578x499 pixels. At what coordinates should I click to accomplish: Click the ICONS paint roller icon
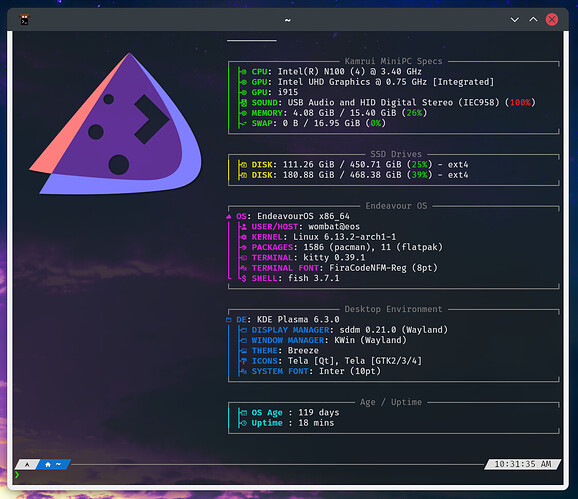[244, 361]
